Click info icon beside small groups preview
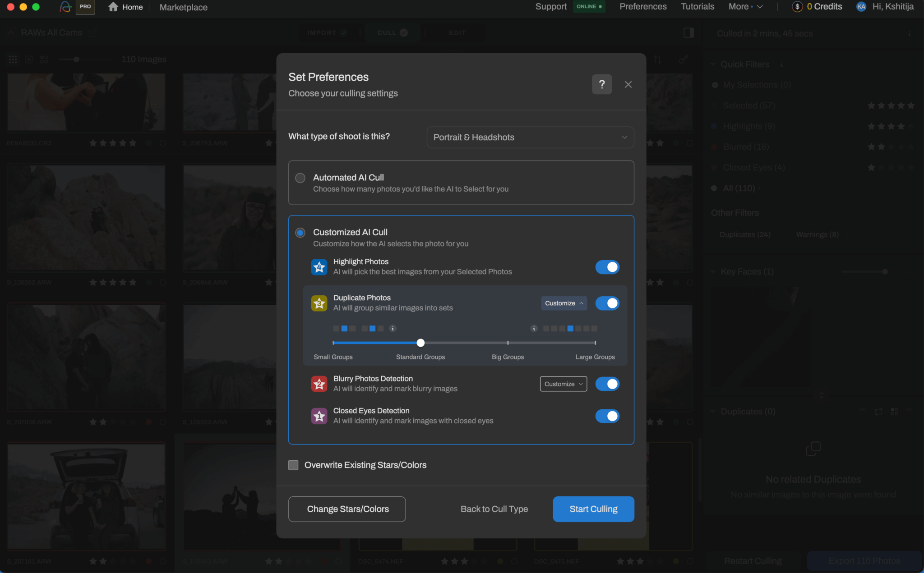Screen dimensions: 924x573 coord(393,328)
